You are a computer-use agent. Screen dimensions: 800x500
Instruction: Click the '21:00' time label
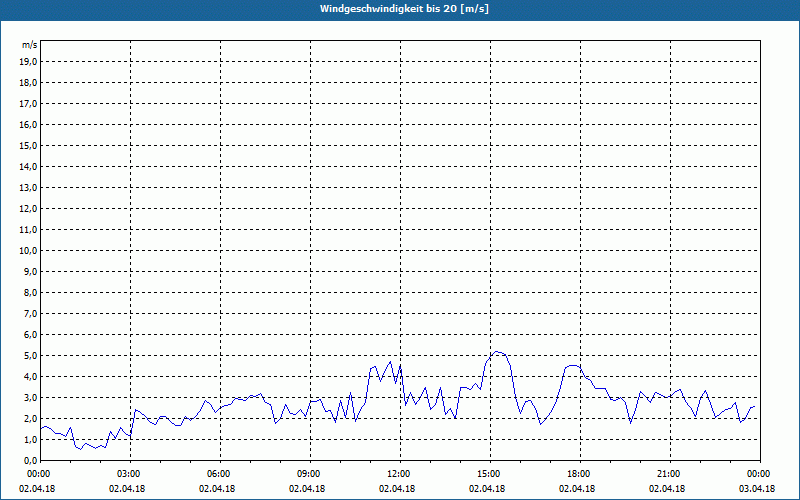(670, 474)
